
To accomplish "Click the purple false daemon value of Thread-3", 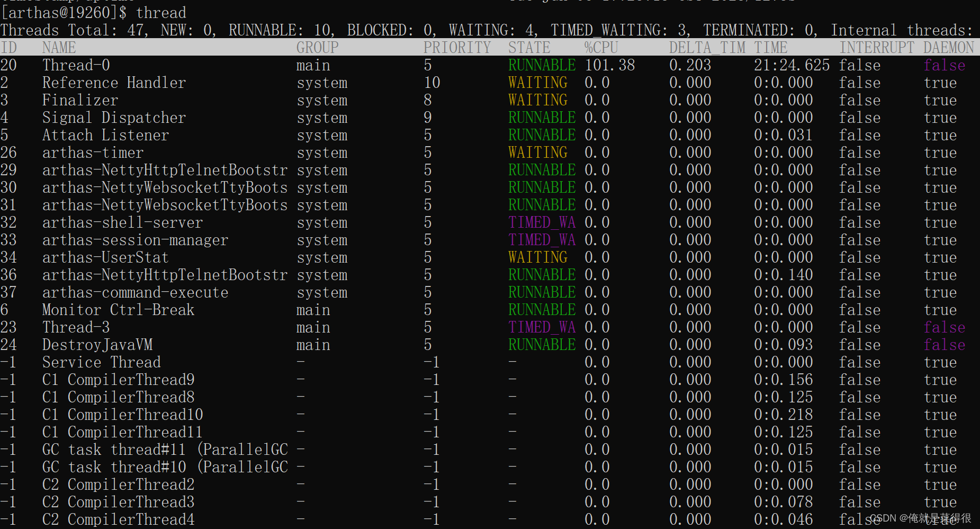I will click(x=945, y=327).
